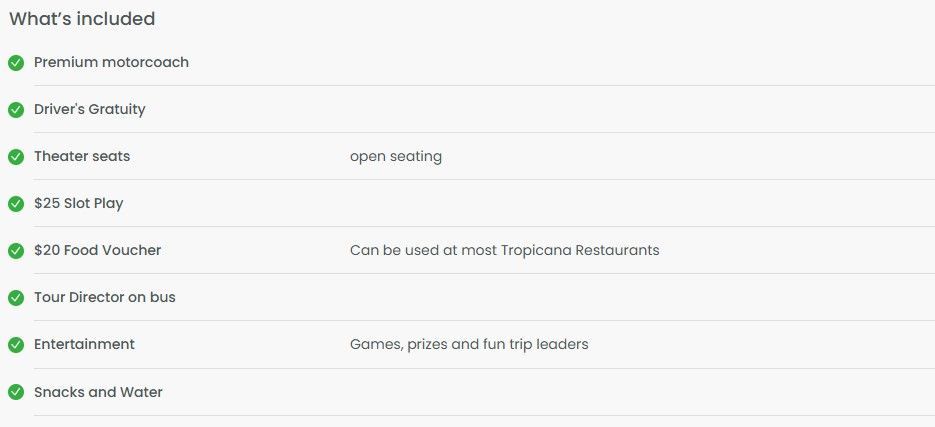
Task: Click the Driver's Gratuity text
Action: tap(89, 109)
